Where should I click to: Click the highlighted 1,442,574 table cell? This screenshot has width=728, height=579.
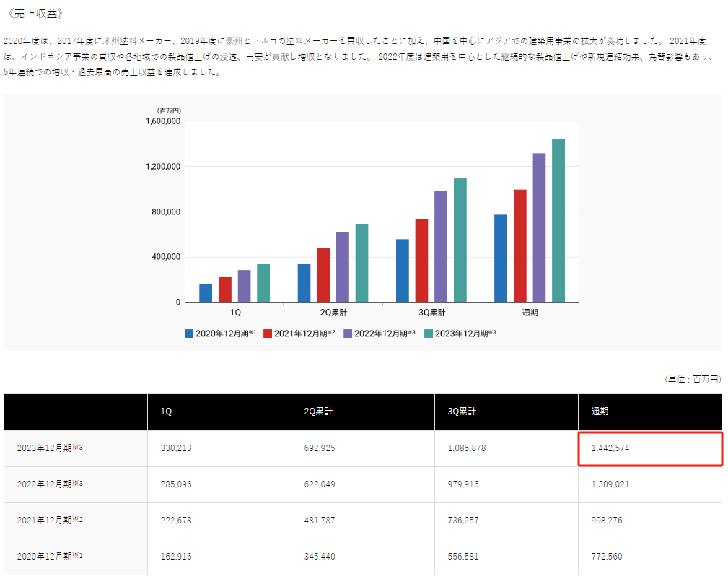[x=649, y=448]
